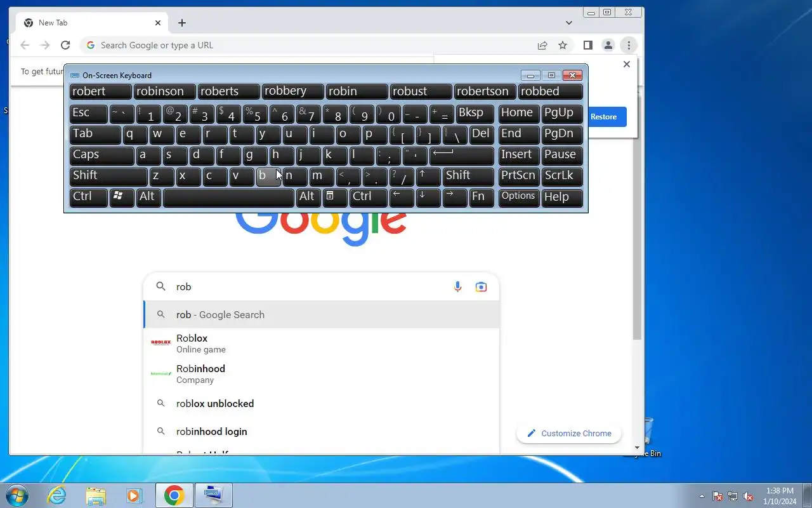812x508 pixels.
Task: Toggle right Alt key on keyboard
Action: click(309, 197)
